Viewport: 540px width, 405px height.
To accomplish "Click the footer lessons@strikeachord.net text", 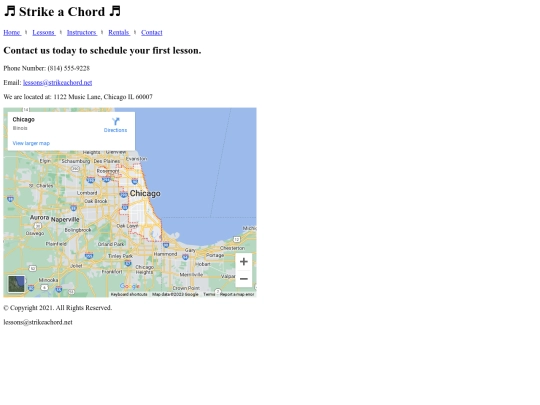I will 38,322.
